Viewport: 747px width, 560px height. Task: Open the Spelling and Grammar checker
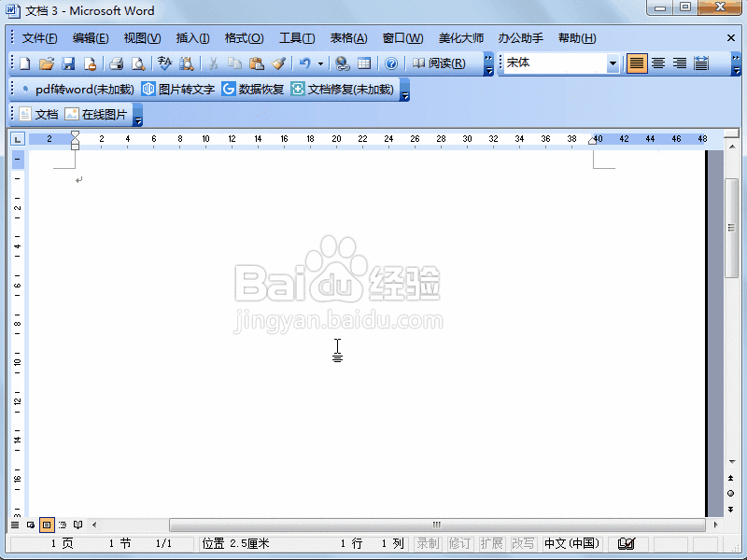[x=162, y=64]
